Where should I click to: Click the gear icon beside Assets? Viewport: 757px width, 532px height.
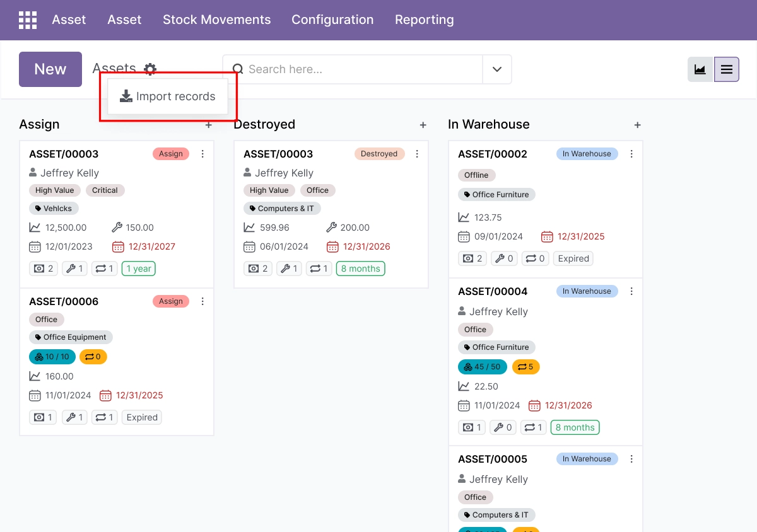click(150, 69)
